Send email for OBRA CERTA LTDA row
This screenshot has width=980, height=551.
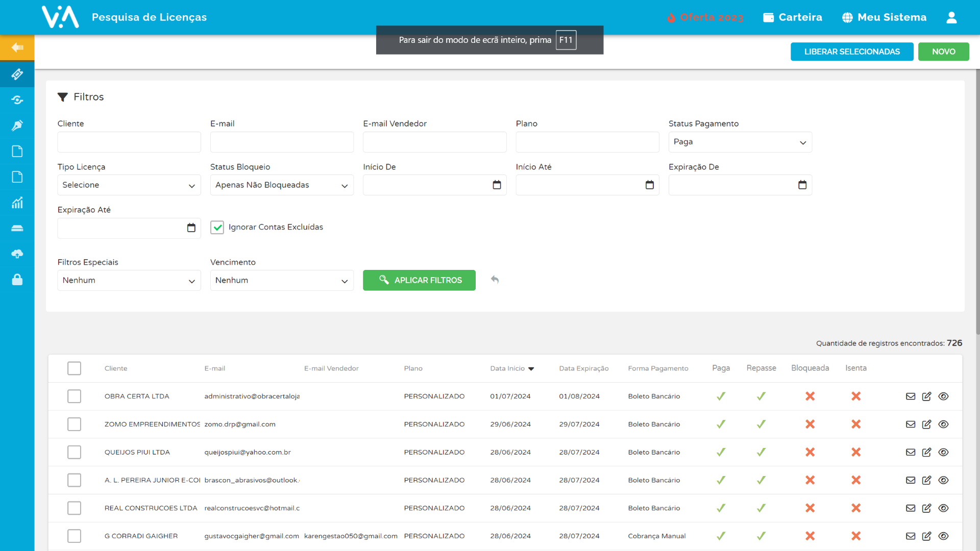[x=911, y=396]
